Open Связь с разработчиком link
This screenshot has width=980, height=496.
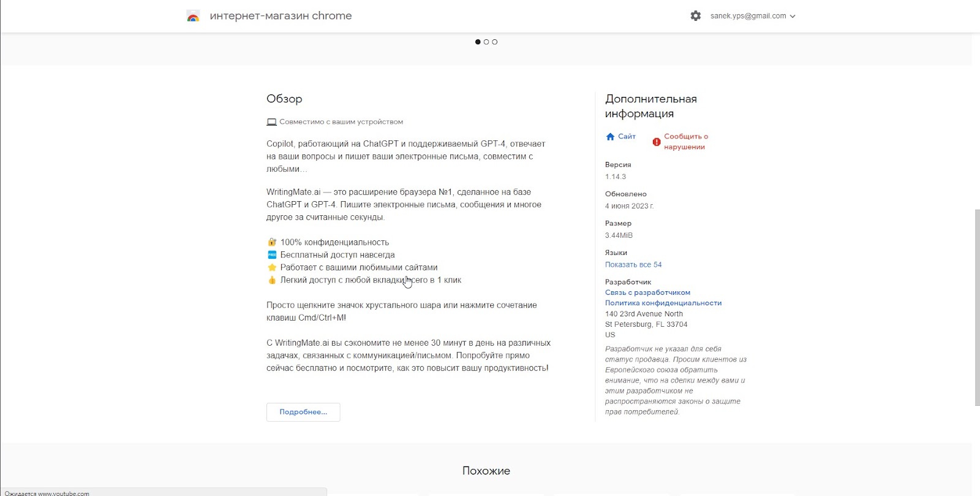(647, 292)
